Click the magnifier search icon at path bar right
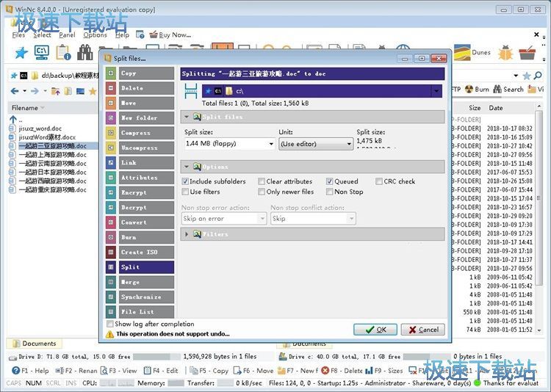This screenshot has height=392, width=551. click(538, 75)
